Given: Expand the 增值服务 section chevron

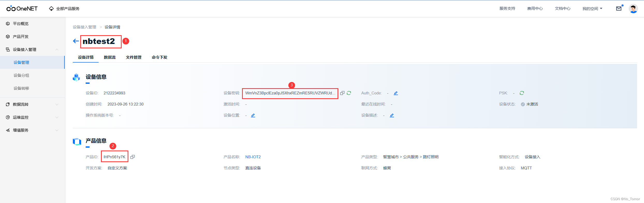Looking at the screenshot, I should coord(57,130).
